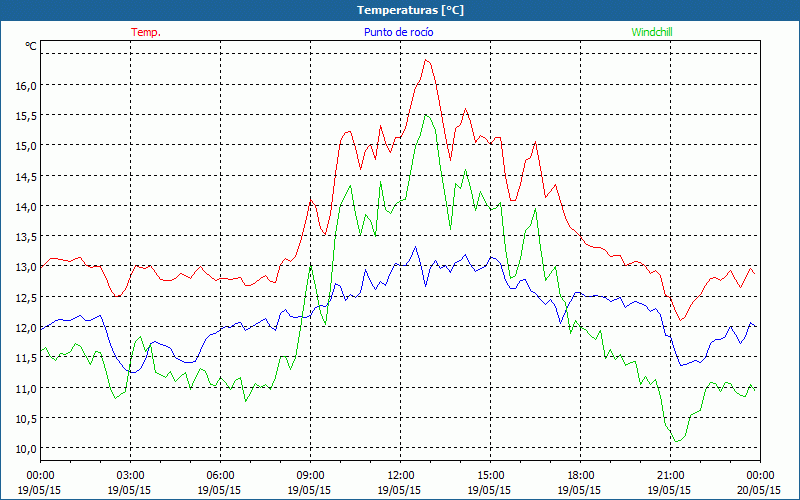Screen dimensions: 800x500
Task: Click the "16,0" value on the vertical axis
Action: tap(26, 86)
